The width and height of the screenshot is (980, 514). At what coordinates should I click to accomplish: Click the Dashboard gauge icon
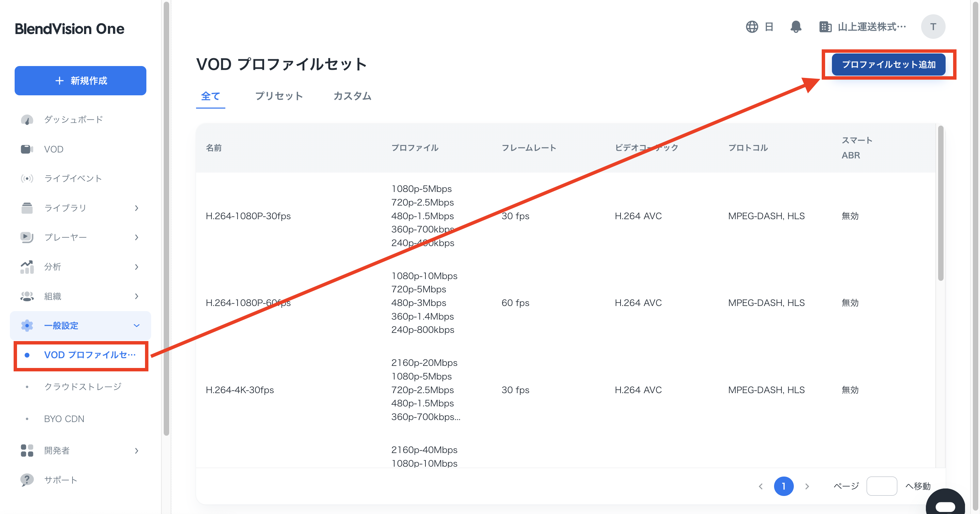27,120
